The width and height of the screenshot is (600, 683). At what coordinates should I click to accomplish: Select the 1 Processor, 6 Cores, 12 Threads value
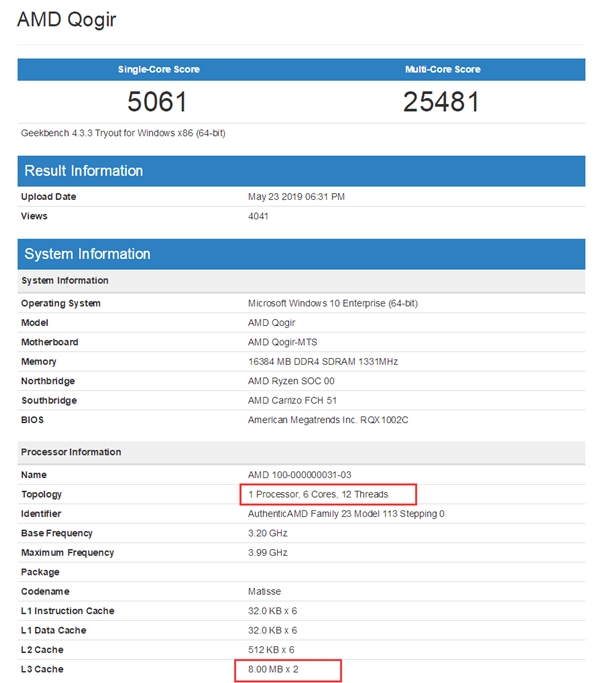click(x=318, y=494)
